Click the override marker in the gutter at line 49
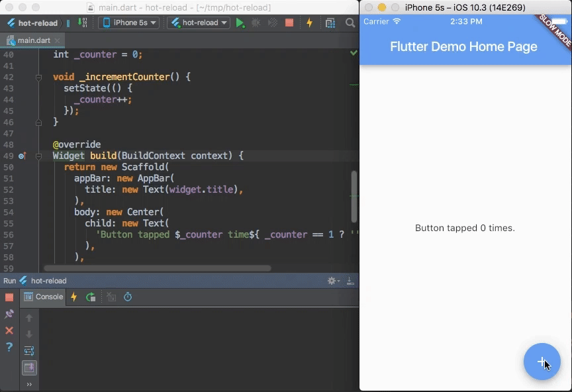Image resolution: width=572 pixels, height=392 pixels. click(21, 156)
